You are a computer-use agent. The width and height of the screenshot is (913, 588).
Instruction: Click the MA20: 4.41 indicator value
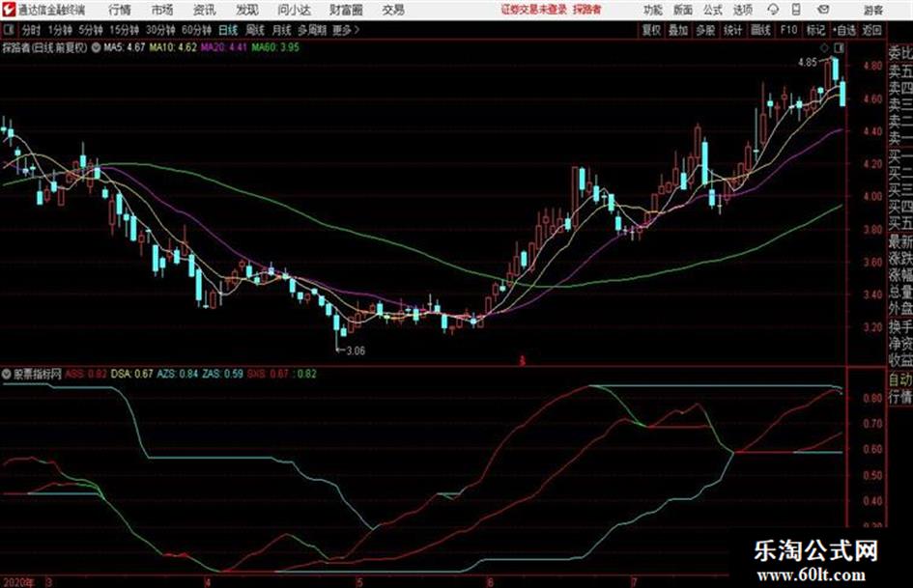(x=224, y=47)
